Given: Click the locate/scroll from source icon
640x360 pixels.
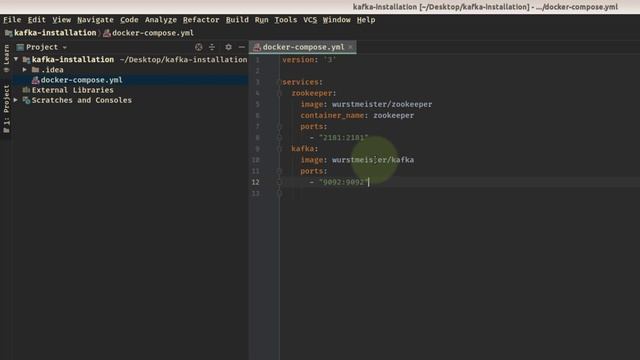Looking at the screenshot, I should (199, 47).
